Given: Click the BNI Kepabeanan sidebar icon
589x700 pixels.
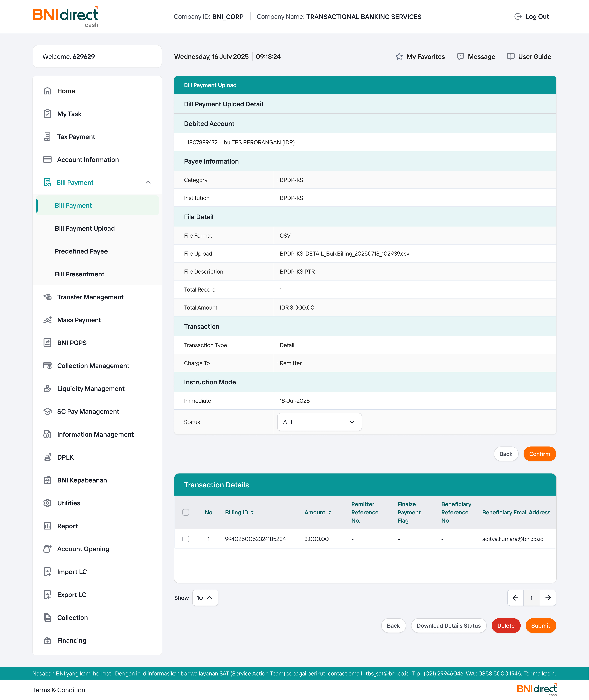Looking at the screenshot, I should [x=47, y=480].
